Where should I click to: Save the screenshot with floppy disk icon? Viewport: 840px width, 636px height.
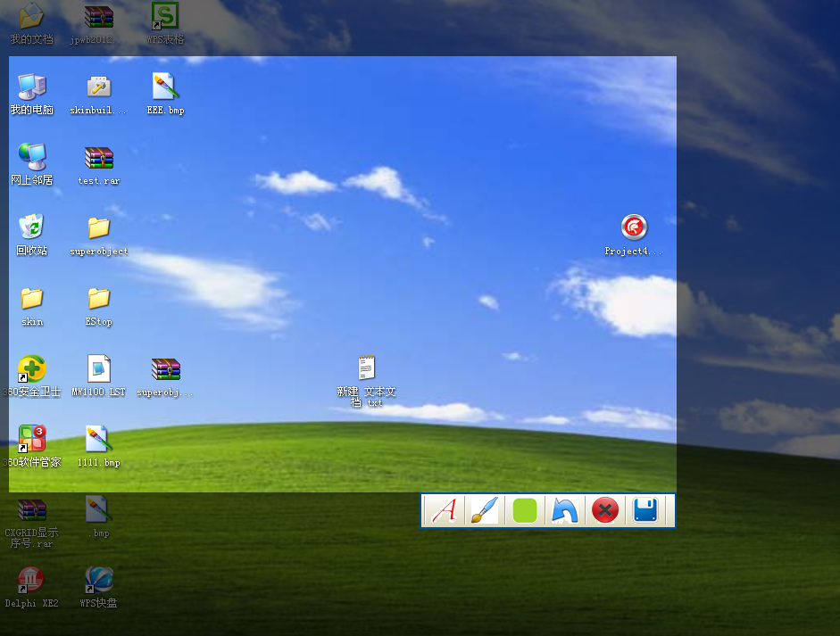click(645, 510)
